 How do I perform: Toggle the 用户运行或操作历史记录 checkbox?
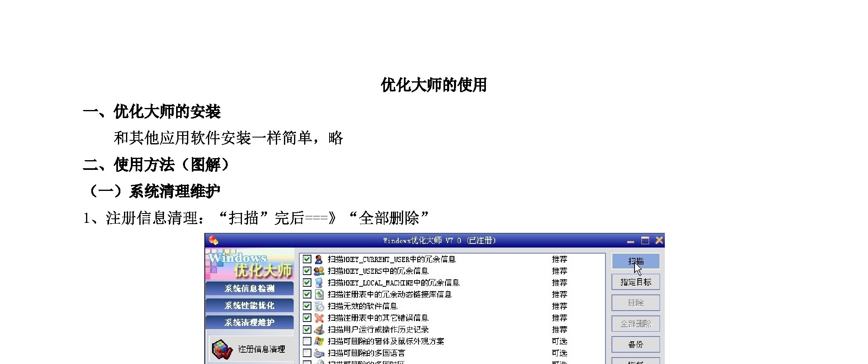point(307,330)
